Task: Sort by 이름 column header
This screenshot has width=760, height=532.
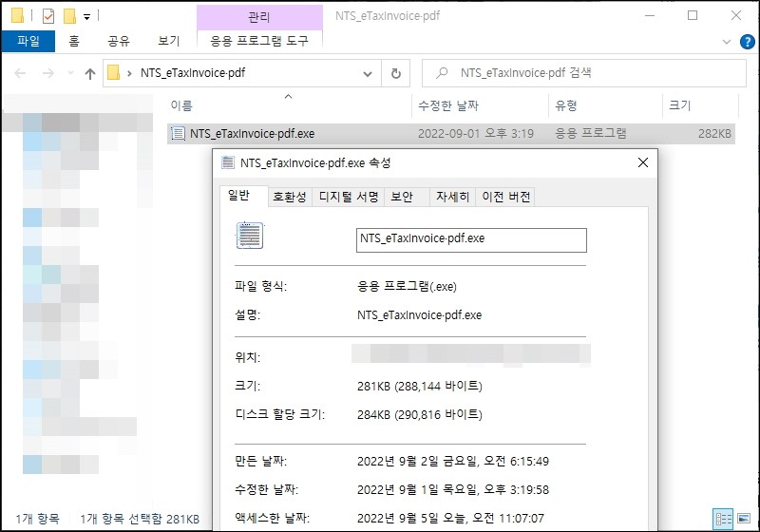Action: point(181,105)
